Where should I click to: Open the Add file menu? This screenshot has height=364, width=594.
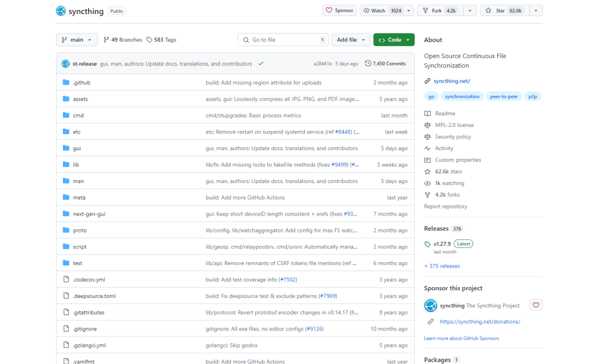(350, 40)
